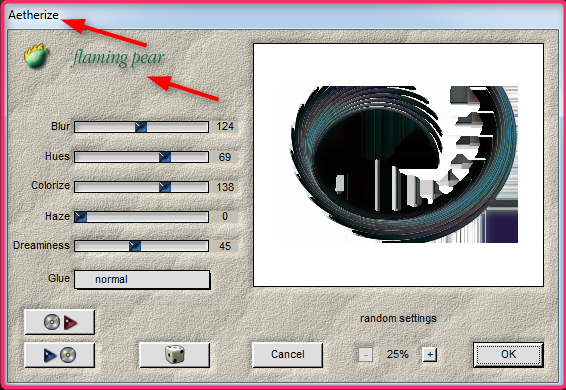The height and width of the screenshot is (390, 566).
Task: Click the preview image thumbnail
Action: [399, 165]
